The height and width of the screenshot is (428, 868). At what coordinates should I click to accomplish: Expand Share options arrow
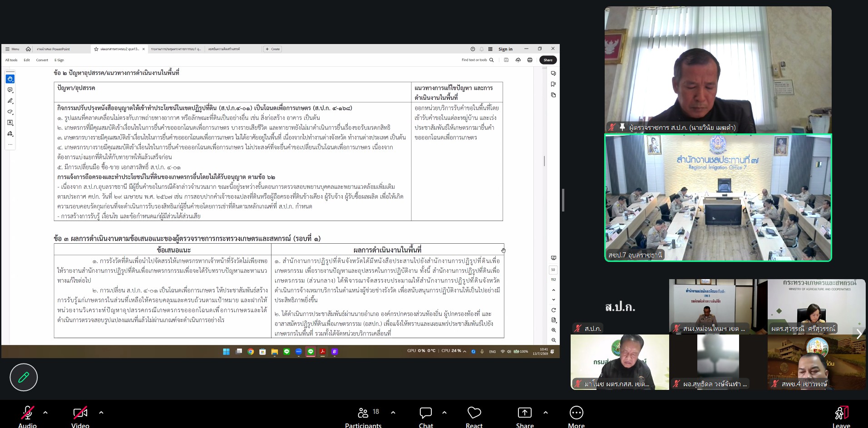click(x=546, y=413)
